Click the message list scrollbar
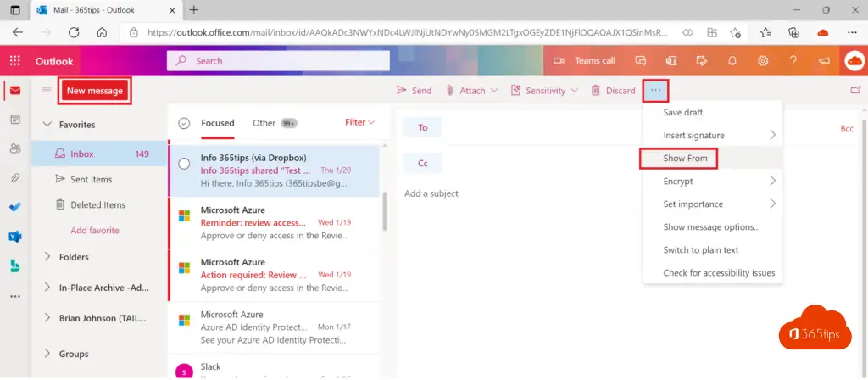 [384, 212]
